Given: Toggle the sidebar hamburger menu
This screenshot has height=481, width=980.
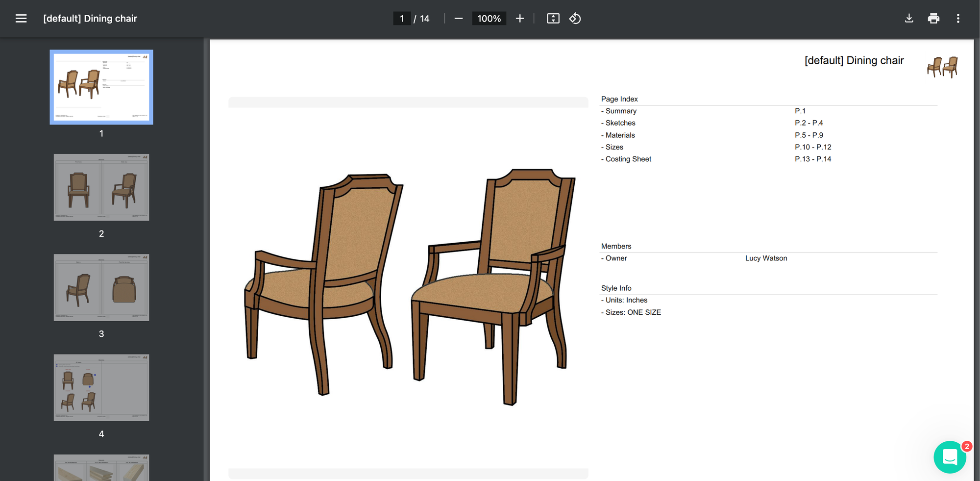Looking at the screenshot, I should (x=21, y=19).
